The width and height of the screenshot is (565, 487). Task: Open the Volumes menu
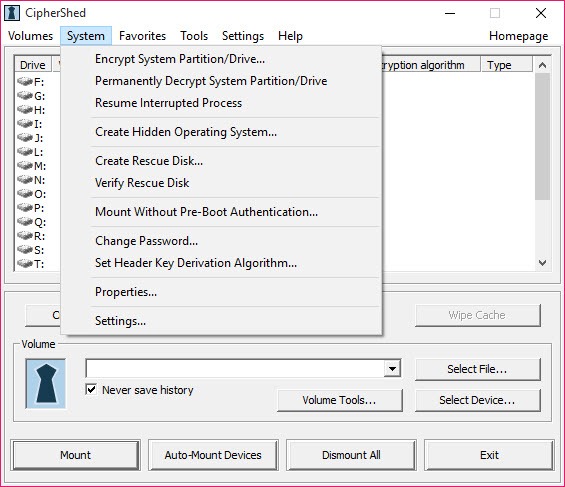(31, 36)
